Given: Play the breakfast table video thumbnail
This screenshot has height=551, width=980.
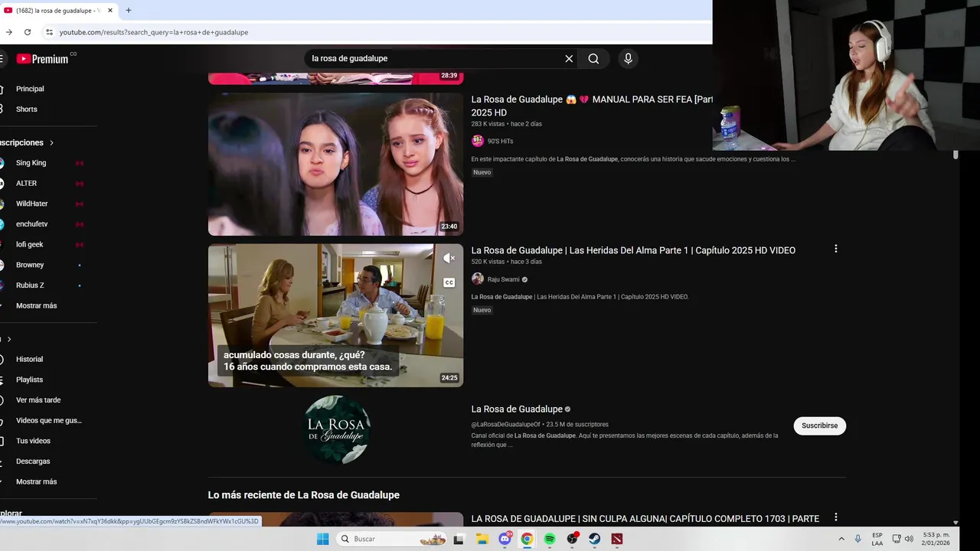Looking at the screenshot, I should (x=335, y=315).
